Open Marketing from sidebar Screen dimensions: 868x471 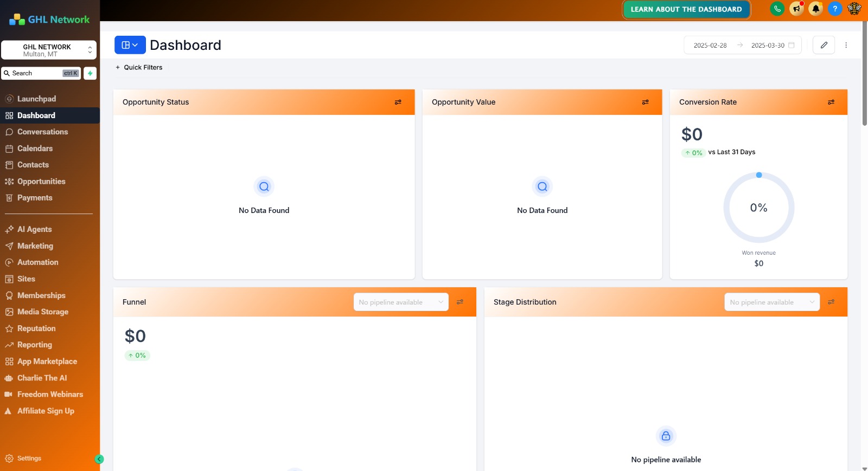click(x=50, y=246)
